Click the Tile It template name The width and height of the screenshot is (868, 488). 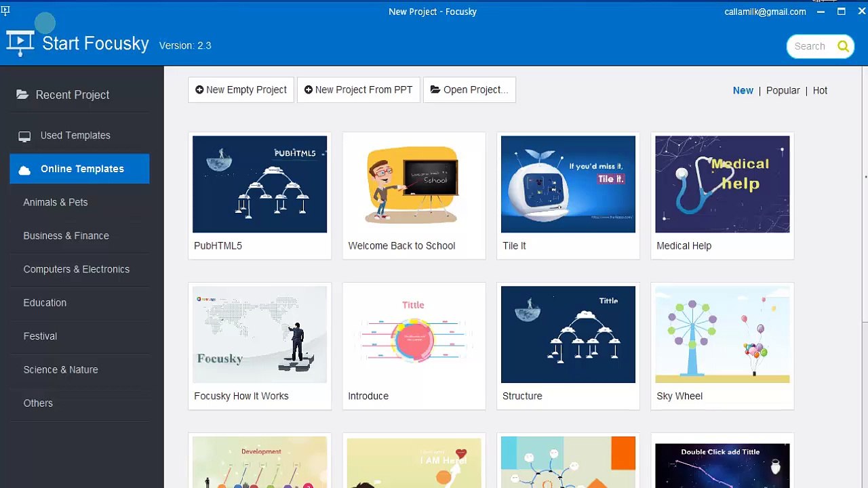pos(514,246)
